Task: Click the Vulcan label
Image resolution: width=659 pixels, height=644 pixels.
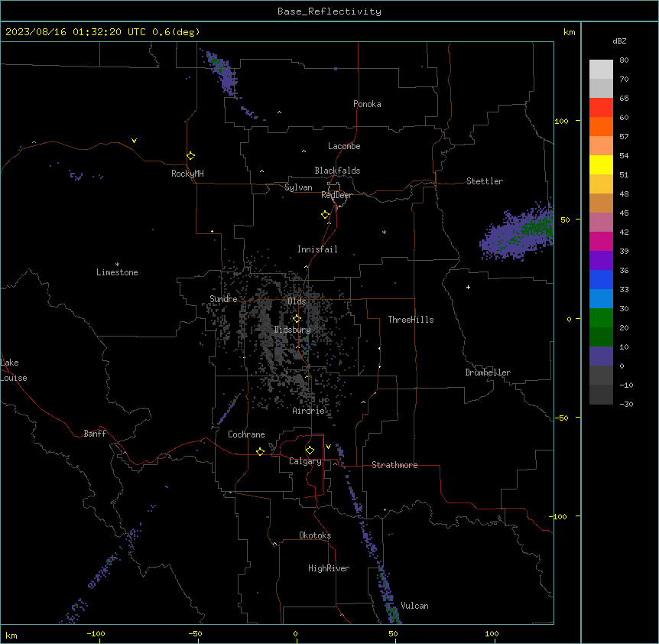Action: pyautogui.click(x=415, y=606)
